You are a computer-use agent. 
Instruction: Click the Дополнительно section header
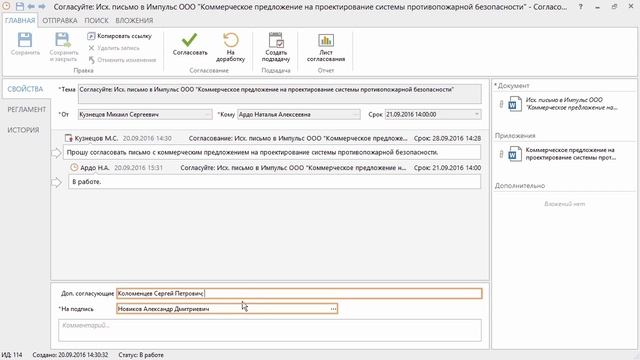coord(520,186)
